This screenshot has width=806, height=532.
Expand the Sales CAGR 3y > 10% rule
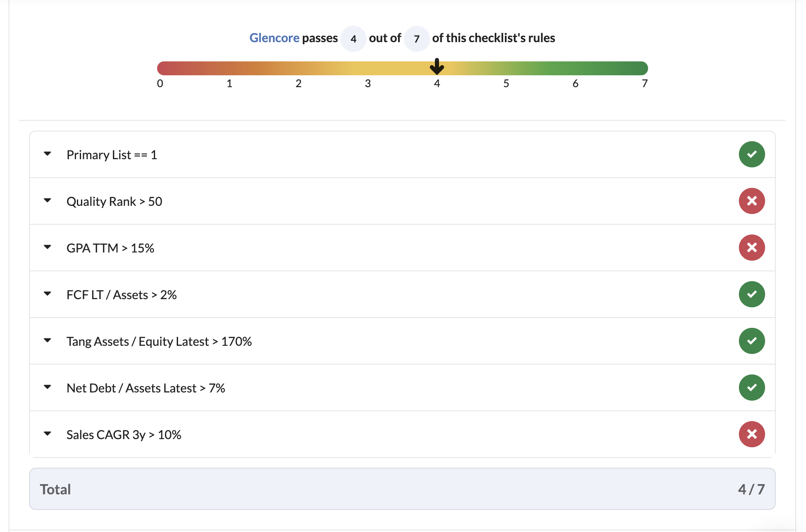click(x=47, y=434)
